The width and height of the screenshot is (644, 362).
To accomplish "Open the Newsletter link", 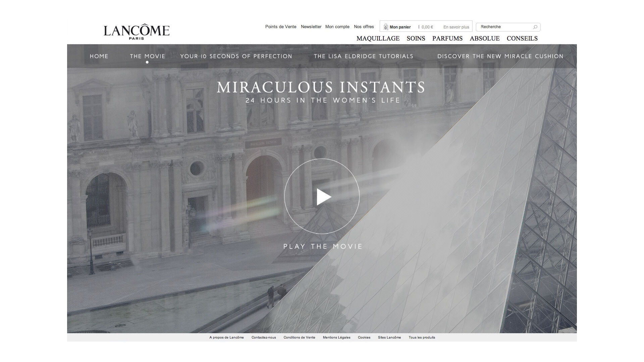I will click(311, 27).
